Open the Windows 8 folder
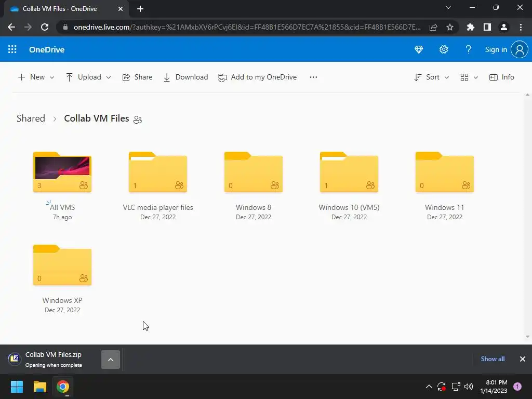 pos(254,172)
